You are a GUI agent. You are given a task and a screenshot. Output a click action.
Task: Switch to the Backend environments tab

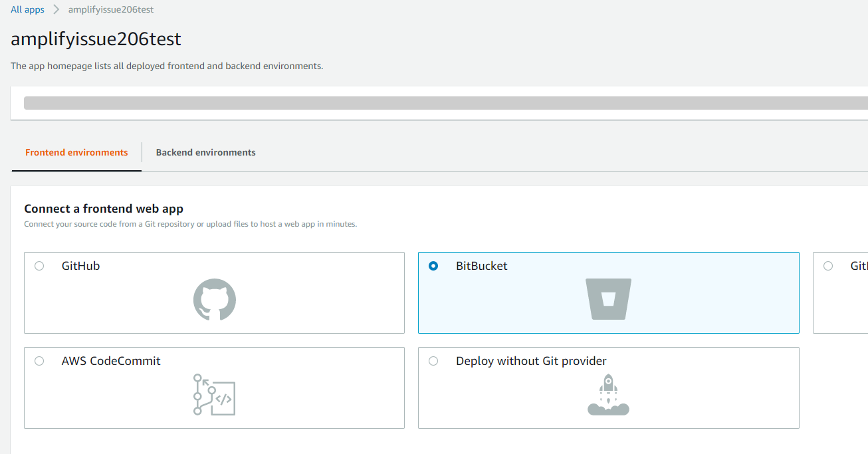[x=205, y=152]
